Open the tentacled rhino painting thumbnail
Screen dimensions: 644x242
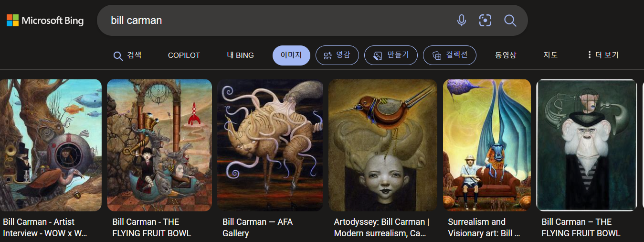(x=270, y=145)
